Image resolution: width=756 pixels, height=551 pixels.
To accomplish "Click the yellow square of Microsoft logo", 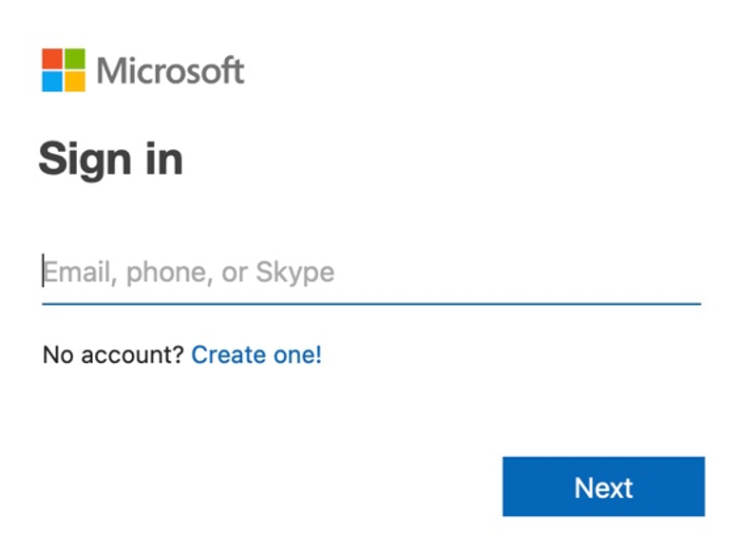I will (x=75, y=82).
